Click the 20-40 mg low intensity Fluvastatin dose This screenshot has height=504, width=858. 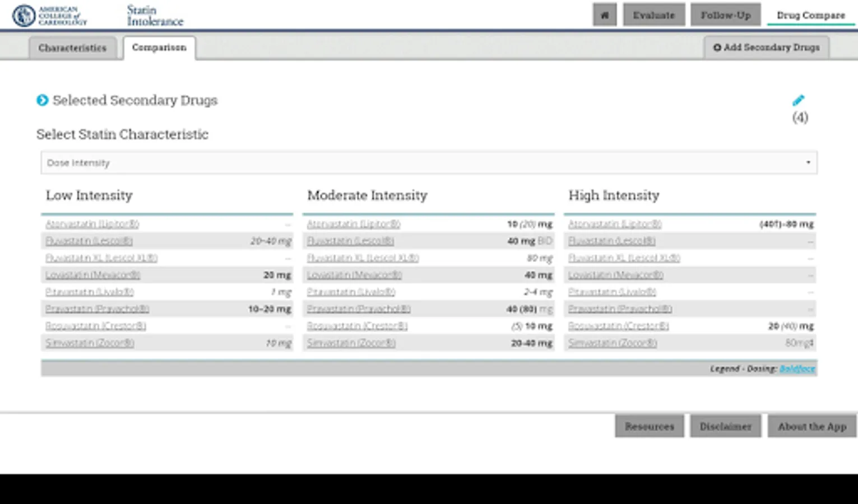(271, 241)
